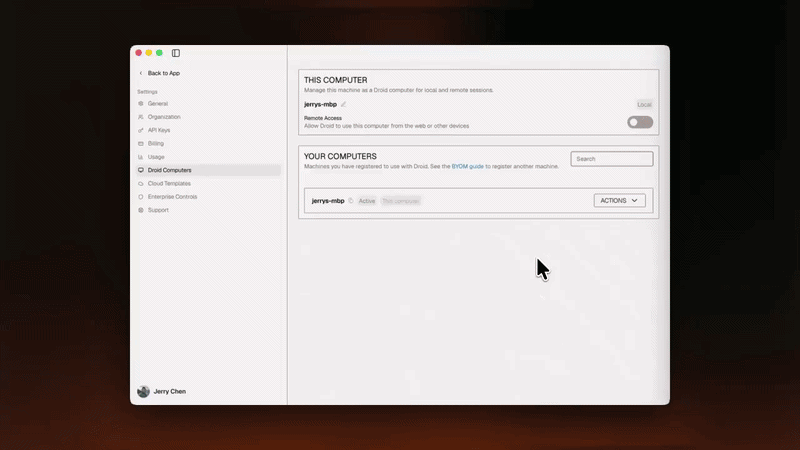Enable the Remote Access toggle
Viewport: 800px width, 450px height.
click(640, 122)
